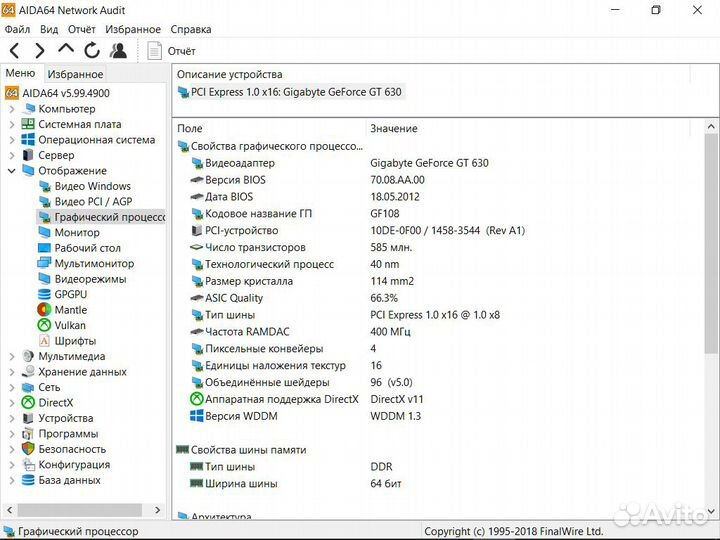Click the Mantle icon
Image resolution: width=720 pixels, height=540 pixels.
(45, 309)
